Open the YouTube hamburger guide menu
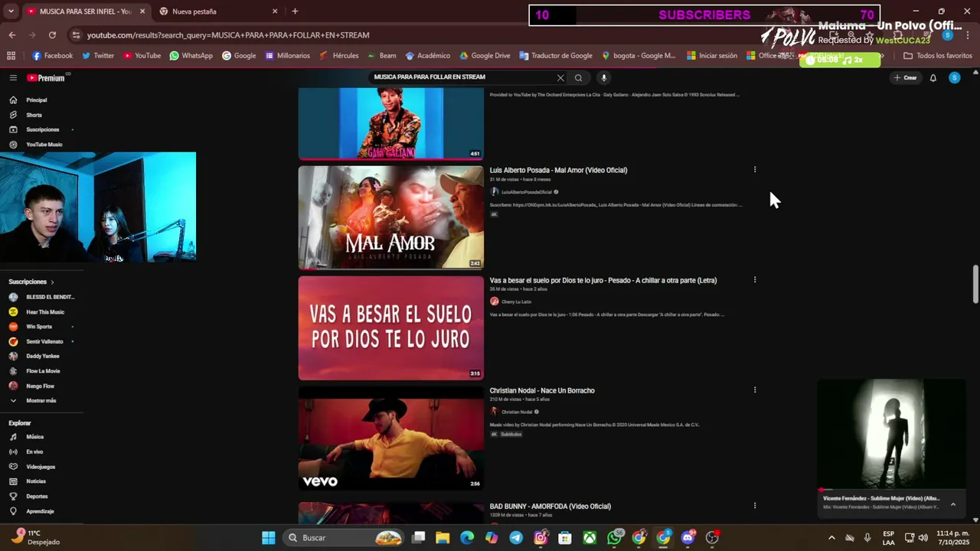This screenshot has width=980, height=551. (x=13, y=77)
